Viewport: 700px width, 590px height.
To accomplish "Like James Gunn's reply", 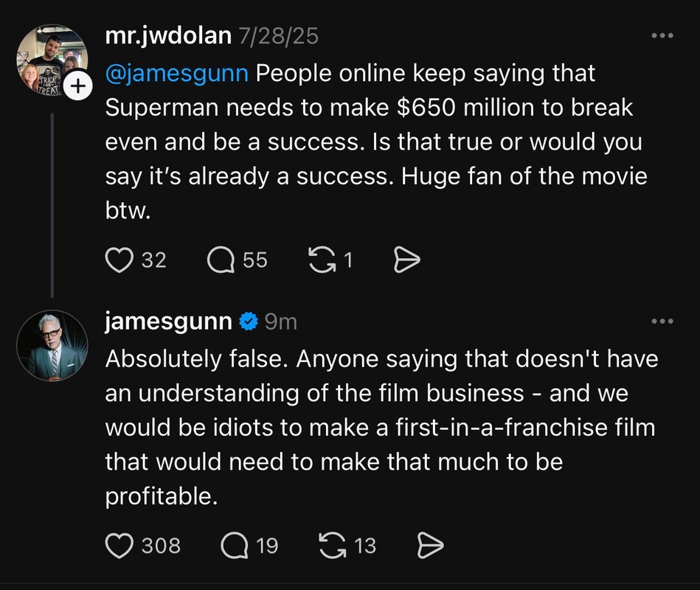I will click(120, 546).
